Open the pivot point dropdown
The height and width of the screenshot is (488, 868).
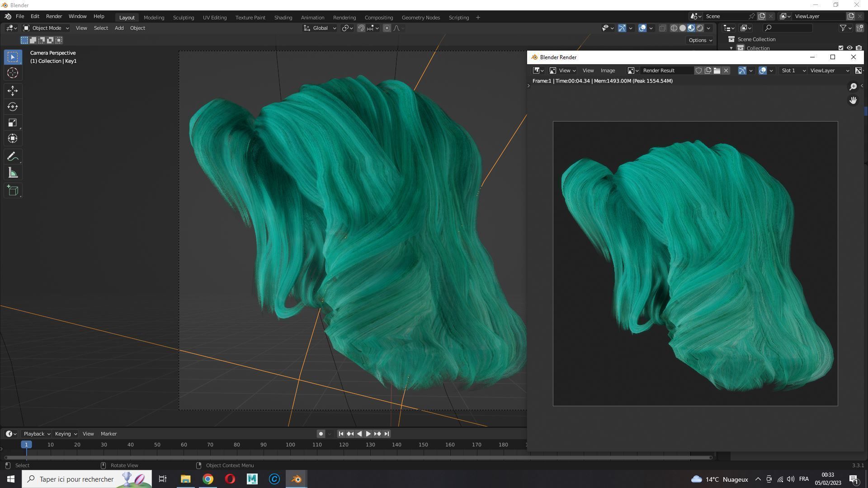click(348, 28)
